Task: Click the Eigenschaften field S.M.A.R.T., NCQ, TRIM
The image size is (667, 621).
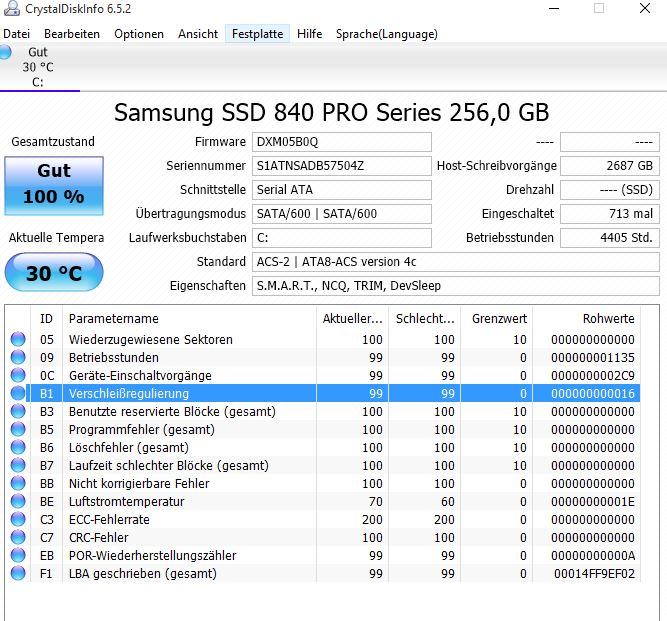Action: pos(456,285)
